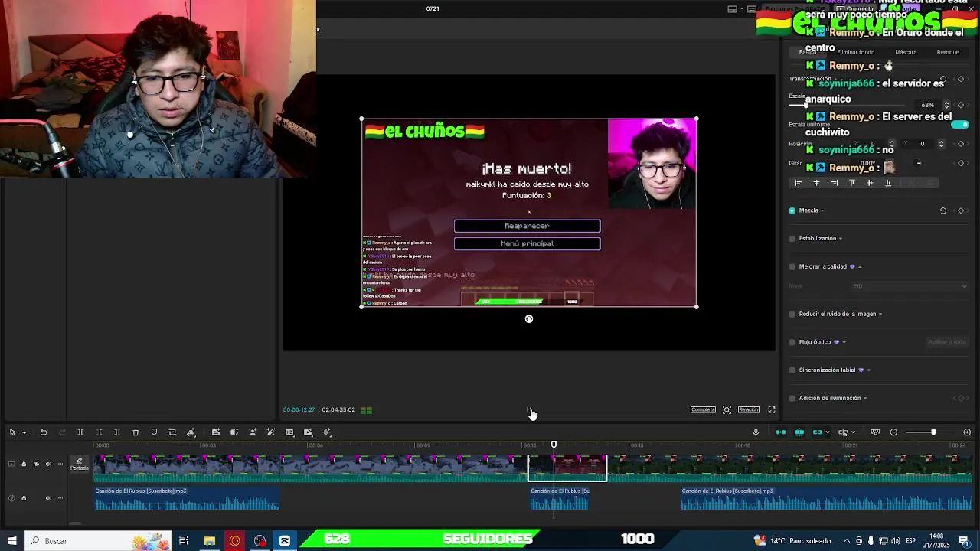Screen dimensions: 980x551
Task: Undo the last timeline action
Action: [x=44, y=432]
